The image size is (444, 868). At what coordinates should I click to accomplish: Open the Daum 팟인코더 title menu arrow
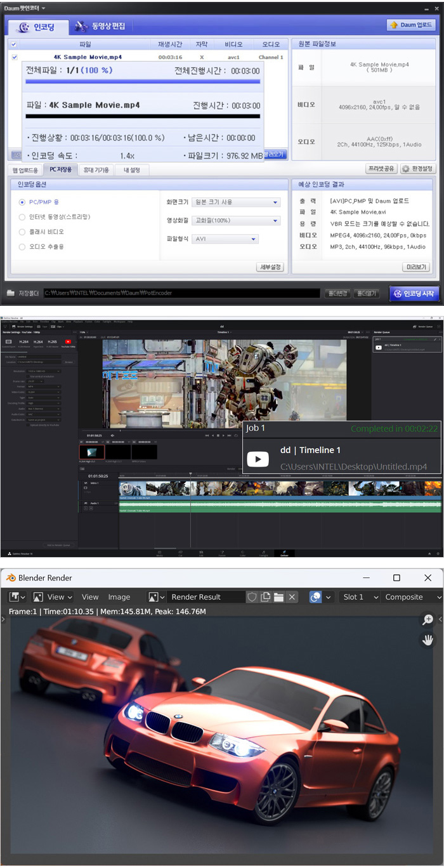click(x=42, y=8)
